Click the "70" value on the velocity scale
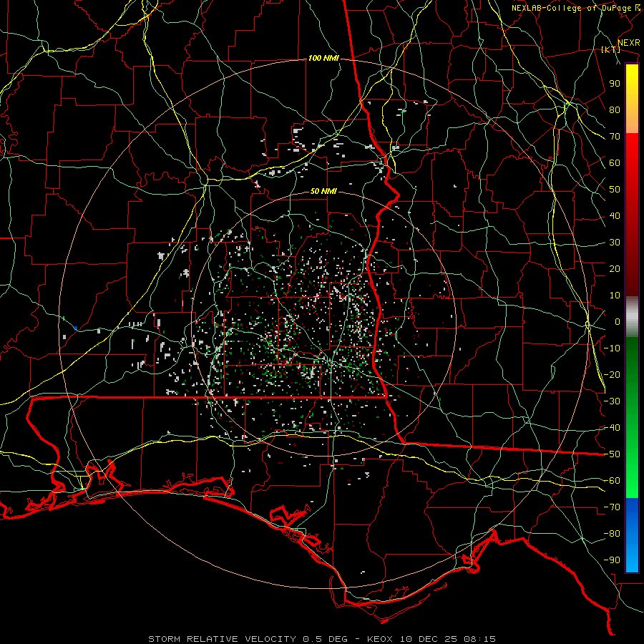Viewport: 644px width, 644px height. coord(615,137)
